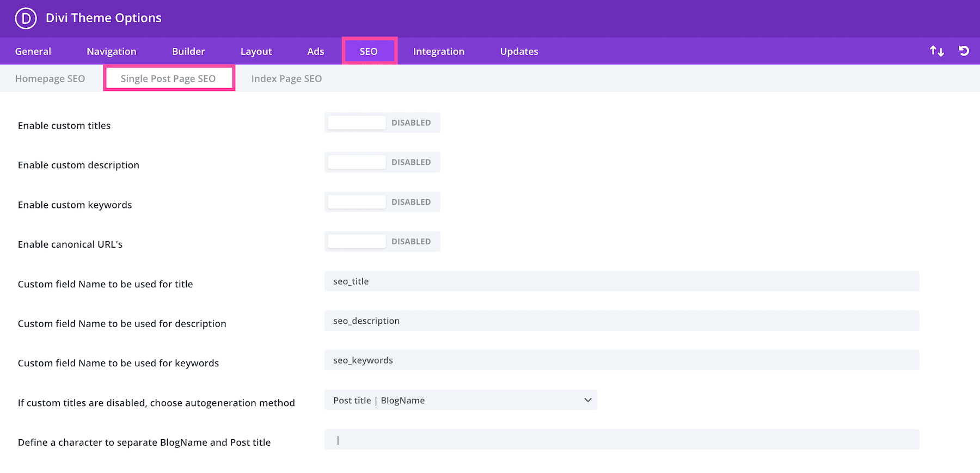Image resolution: width=980 pixels, height=473 pixels.
Task: Click the separator character input field
Action: tap(621, 440)
